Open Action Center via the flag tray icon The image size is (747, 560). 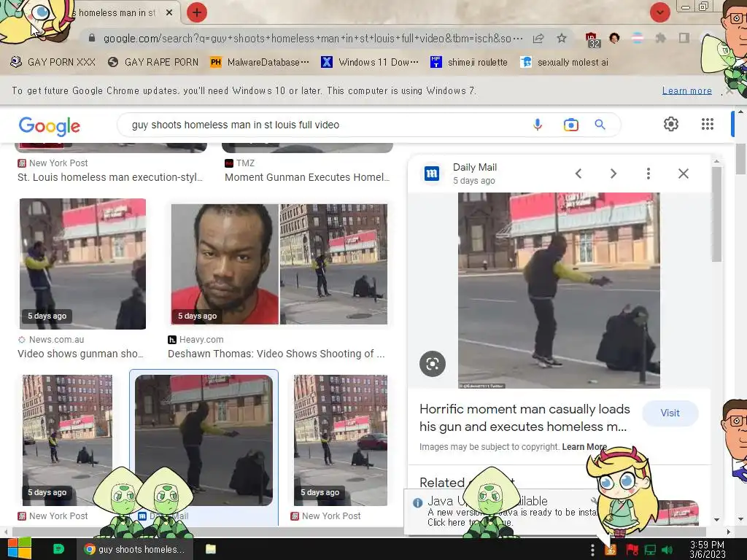click(632, 550)
